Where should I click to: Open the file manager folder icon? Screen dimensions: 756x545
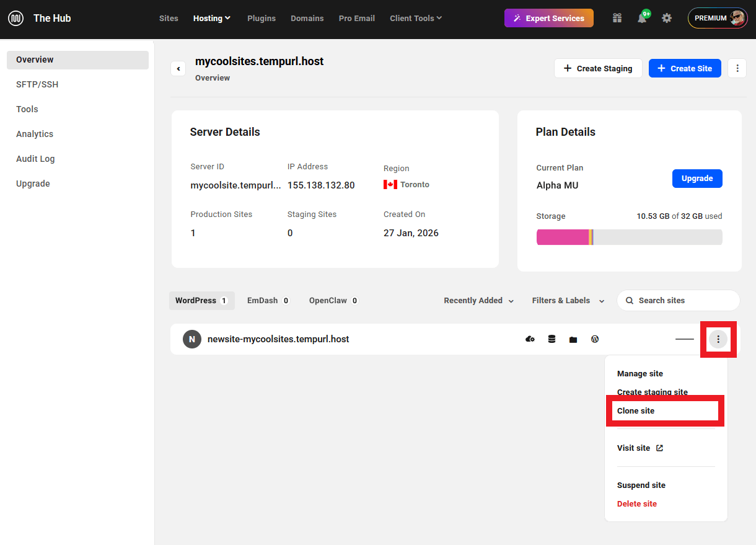[x=573, y=339]
